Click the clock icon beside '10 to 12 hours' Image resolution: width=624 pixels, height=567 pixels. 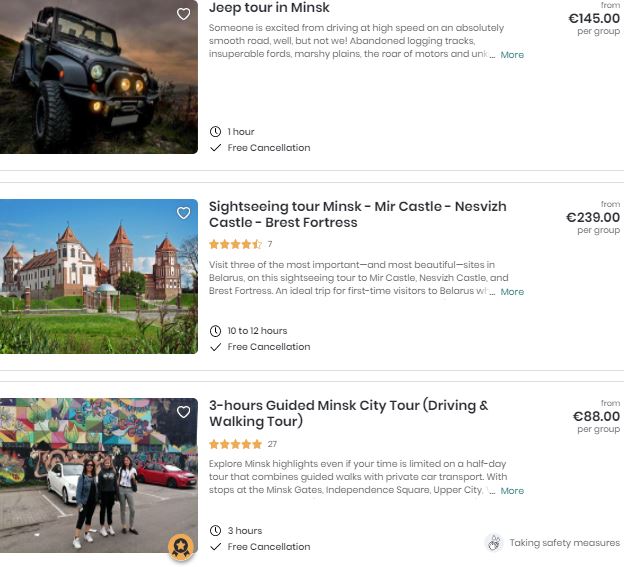[215, 331]
